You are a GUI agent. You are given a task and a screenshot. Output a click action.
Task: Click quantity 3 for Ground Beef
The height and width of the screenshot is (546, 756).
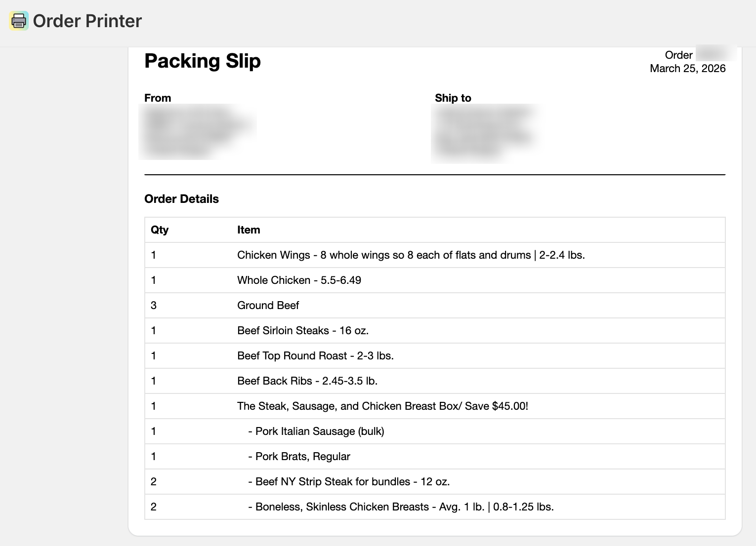point(154,306)
